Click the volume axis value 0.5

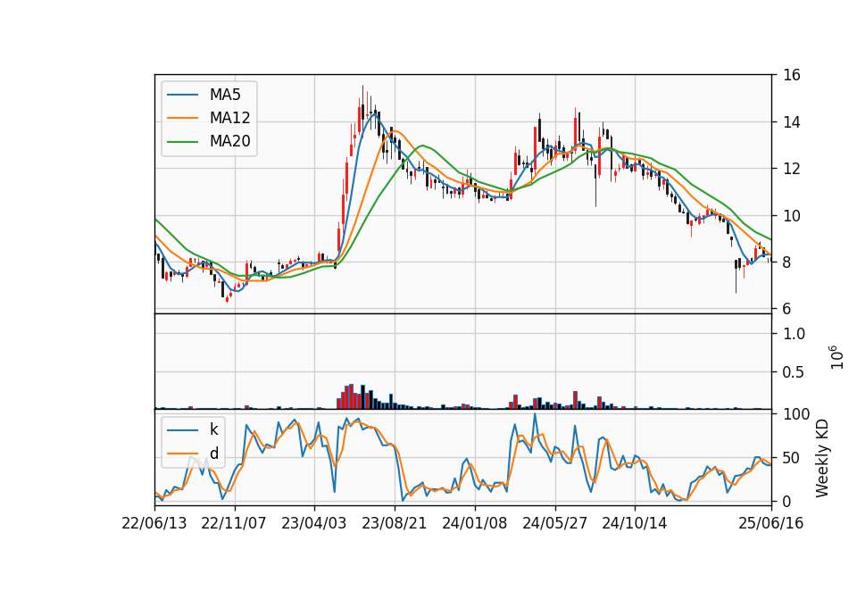click(794, 373)
